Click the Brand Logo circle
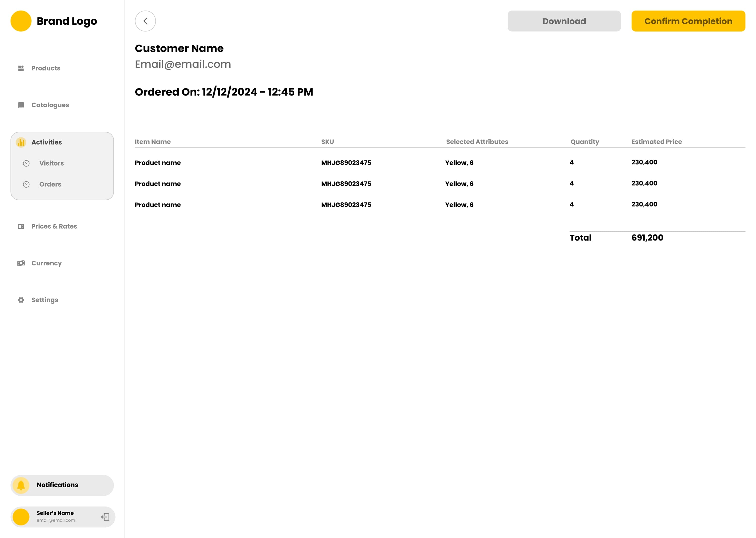 tap(21, 20)
